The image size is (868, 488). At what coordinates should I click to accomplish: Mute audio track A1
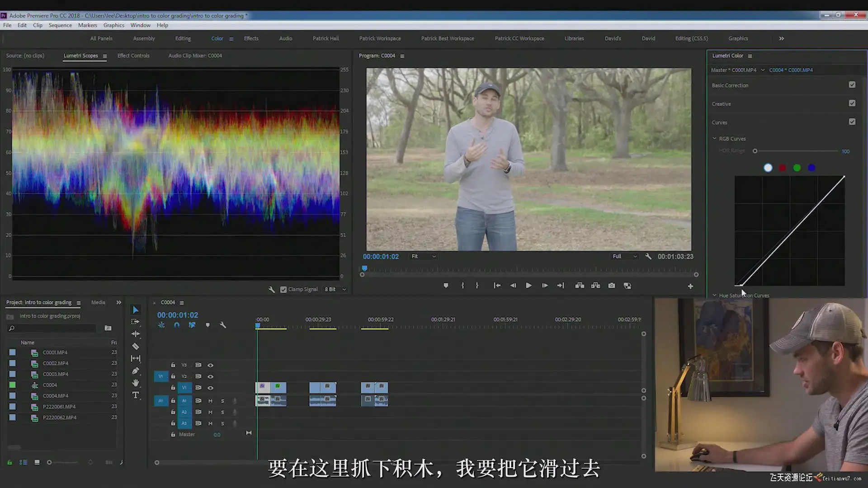[210, 401]
